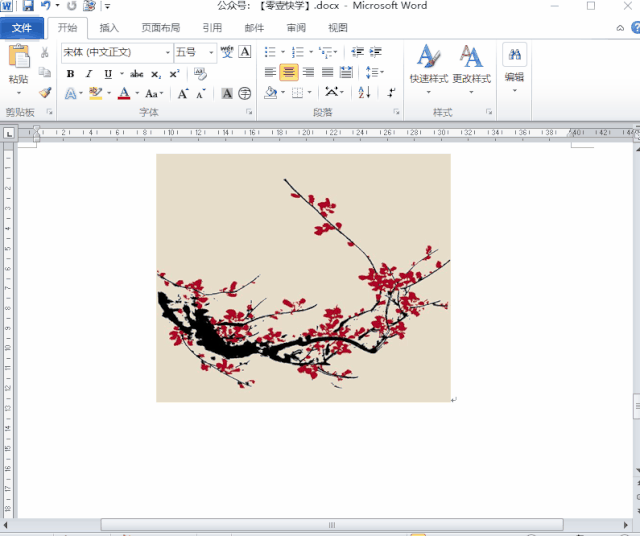The width and height of the screenshot is (640, 536).
Task: Apply the paragraph shading paint bucket
Action: (270, 93)
